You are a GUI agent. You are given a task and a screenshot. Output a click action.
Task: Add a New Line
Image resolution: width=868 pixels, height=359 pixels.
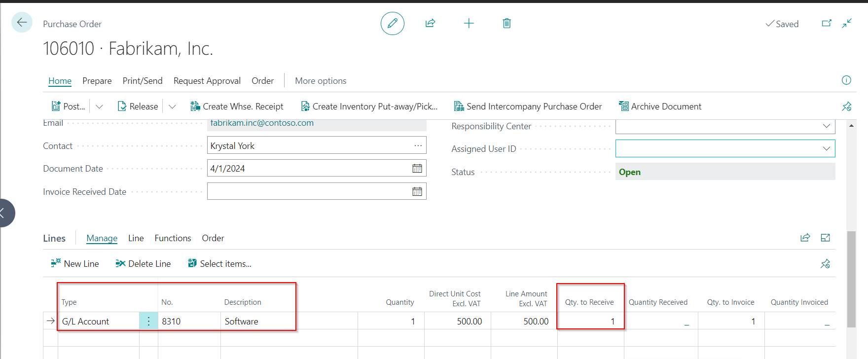pyautogui.click(x=75, y=264)
